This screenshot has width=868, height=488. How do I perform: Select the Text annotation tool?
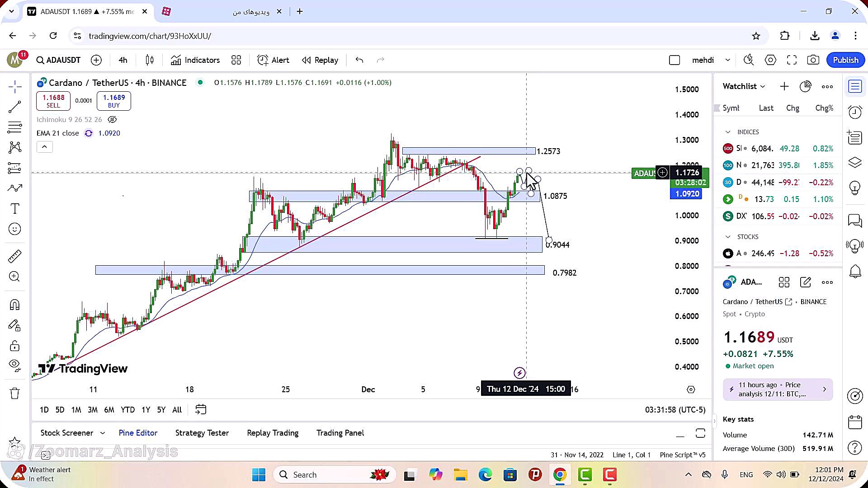coord(14,209)
